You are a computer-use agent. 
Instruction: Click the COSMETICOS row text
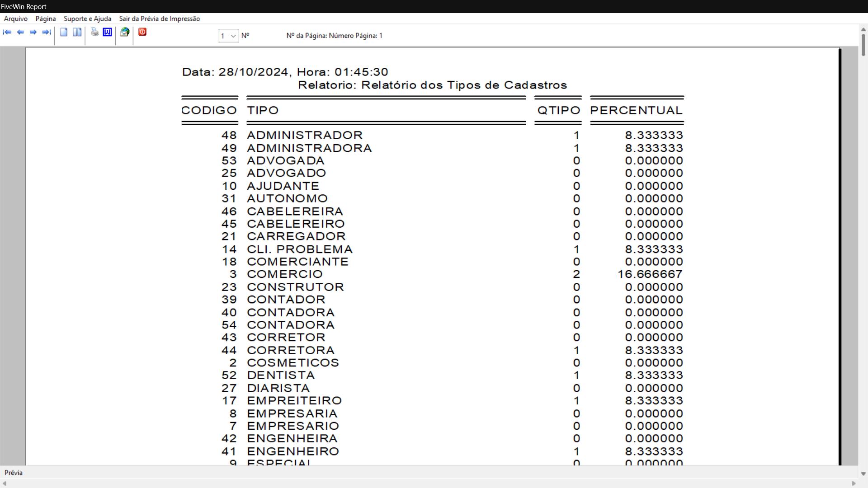(293, 363)
